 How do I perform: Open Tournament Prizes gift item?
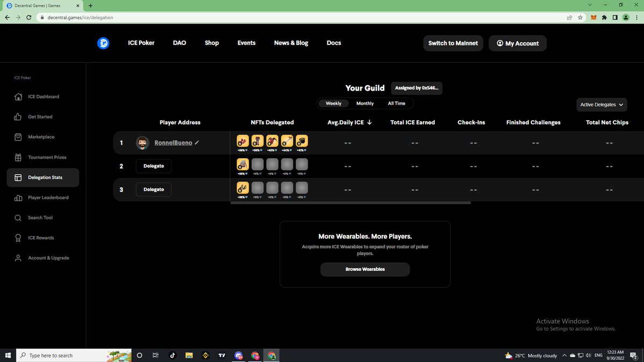(x=43, y=157)
